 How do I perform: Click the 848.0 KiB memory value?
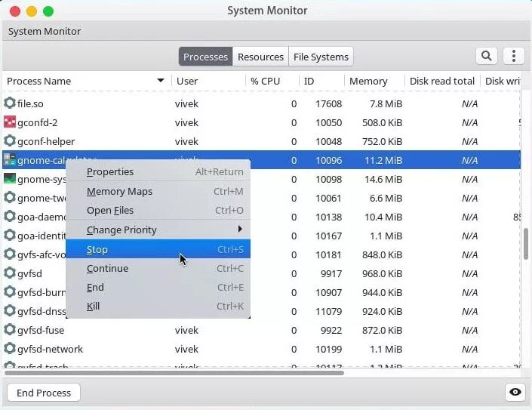(x=383, y=254)
